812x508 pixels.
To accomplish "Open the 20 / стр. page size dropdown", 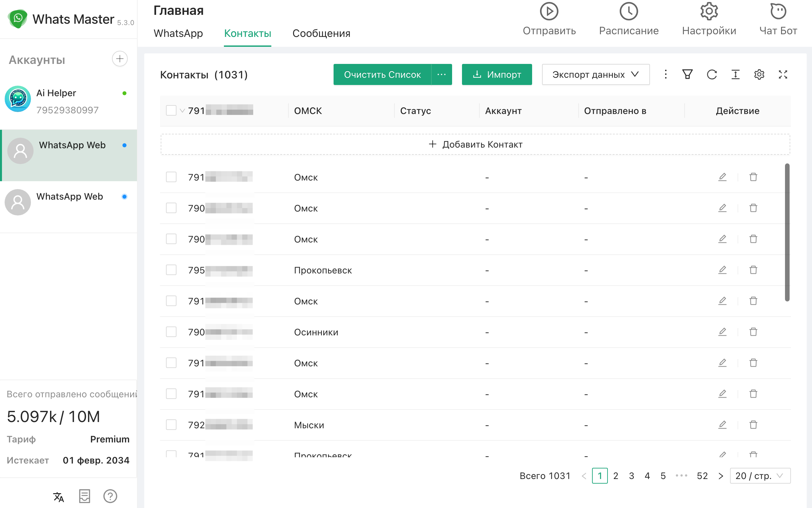I will pyautogui.click(x=760, y=476).
